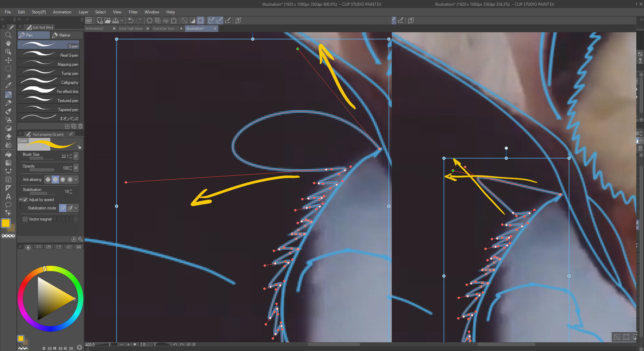The height and width of the screenshot is (351, 644).
Task: Select the Blend tool
Action: tap(8, 145)
